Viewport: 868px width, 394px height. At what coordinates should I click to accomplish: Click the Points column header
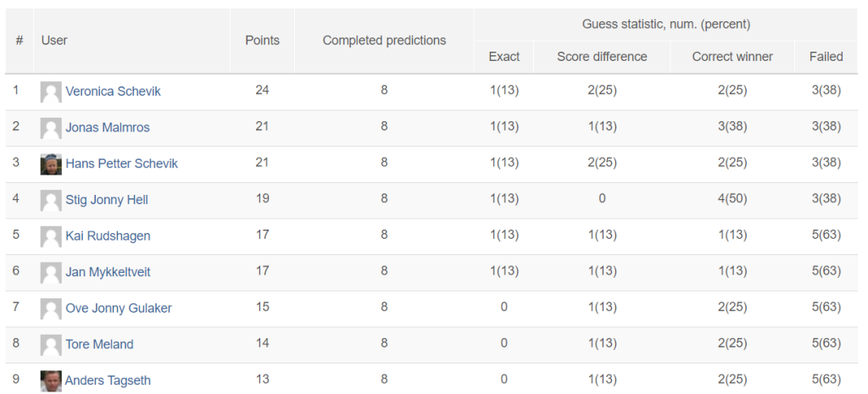click(x=263, y=41)
